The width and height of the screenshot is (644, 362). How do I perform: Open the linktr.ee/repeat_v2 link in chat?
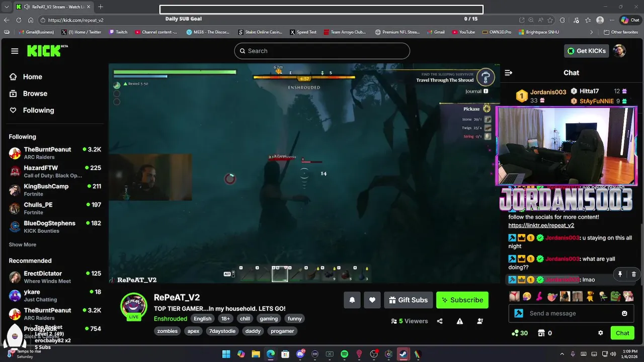[541, 225]
